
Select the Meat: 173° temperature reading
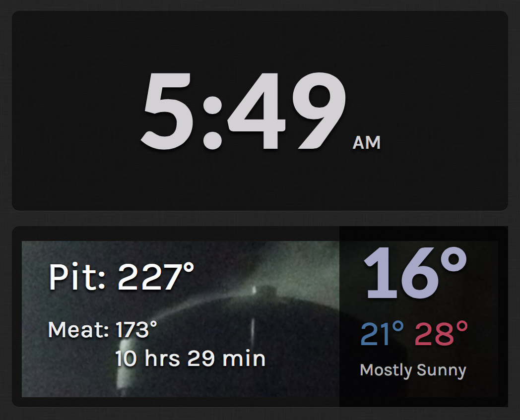pyautogui.click(x=103, y=330)
